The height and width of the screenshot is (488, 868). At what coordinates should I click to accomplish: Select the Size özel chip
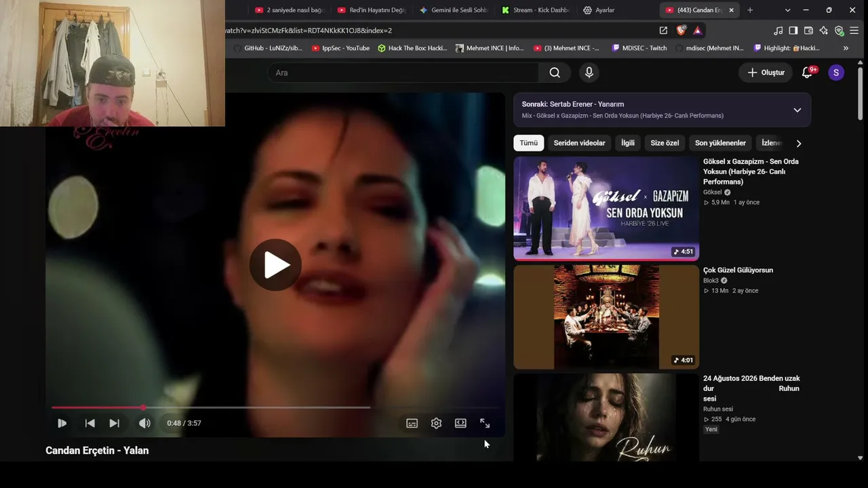665,143
